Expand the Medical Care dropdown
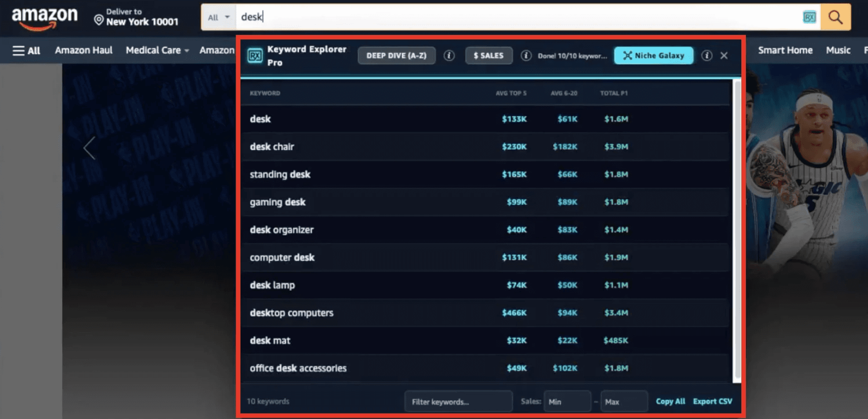This screenshot has width=868, height=419. (x=157, y=50)
